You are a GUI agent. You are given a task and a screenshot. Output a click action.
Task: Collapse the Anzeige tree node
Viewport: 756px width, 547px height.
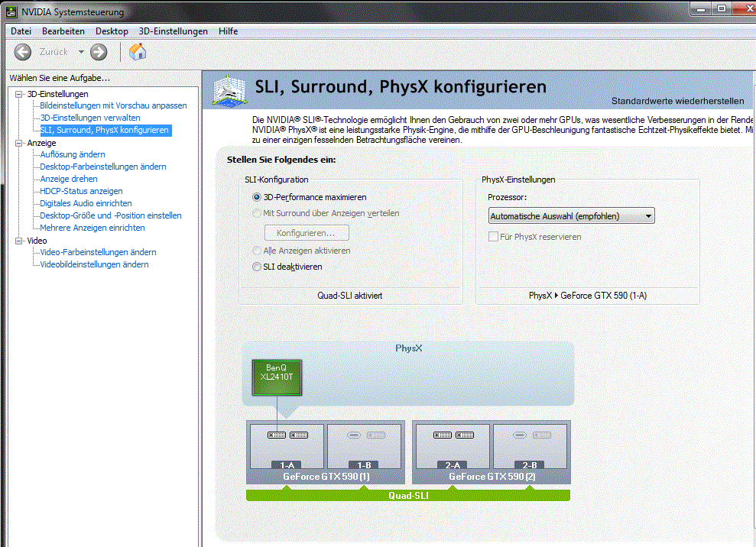point(19,143)
